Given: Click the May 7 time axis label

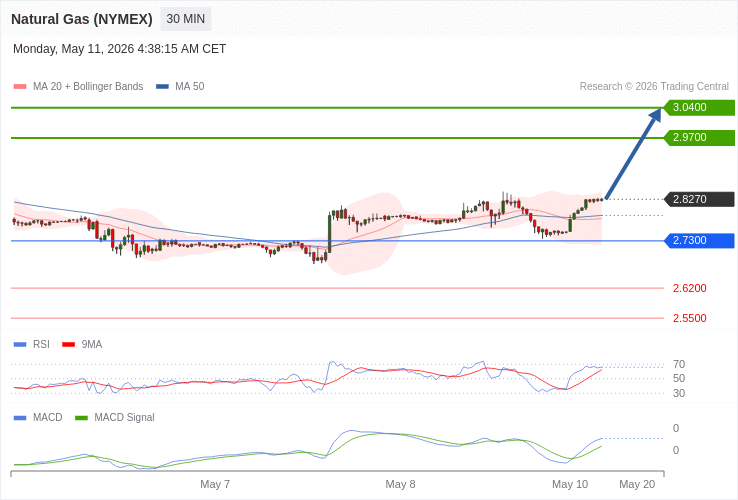Looking at the screenshot, I should (x=215, y=484).
